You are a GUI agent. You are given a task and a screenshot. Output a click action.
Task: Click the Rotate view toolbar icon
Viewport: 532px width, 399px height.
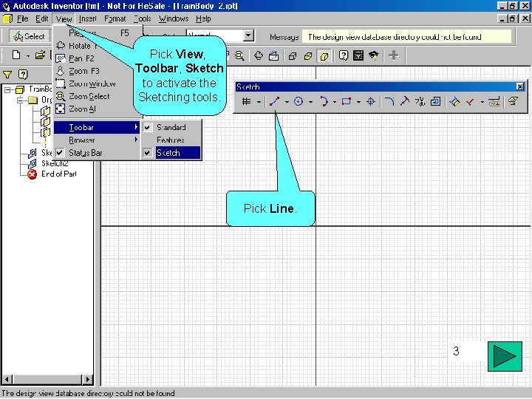pos(259,55)
